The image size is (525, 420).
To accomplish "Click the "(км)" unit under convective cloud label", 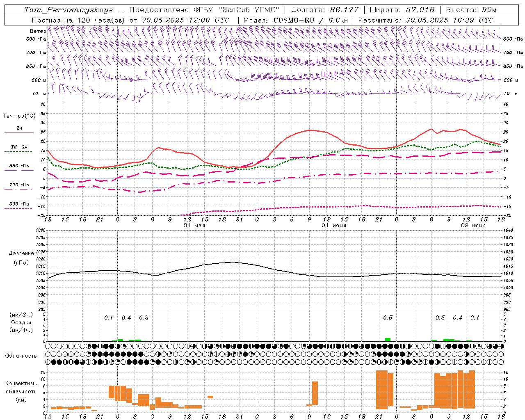I will click(21, 399).
